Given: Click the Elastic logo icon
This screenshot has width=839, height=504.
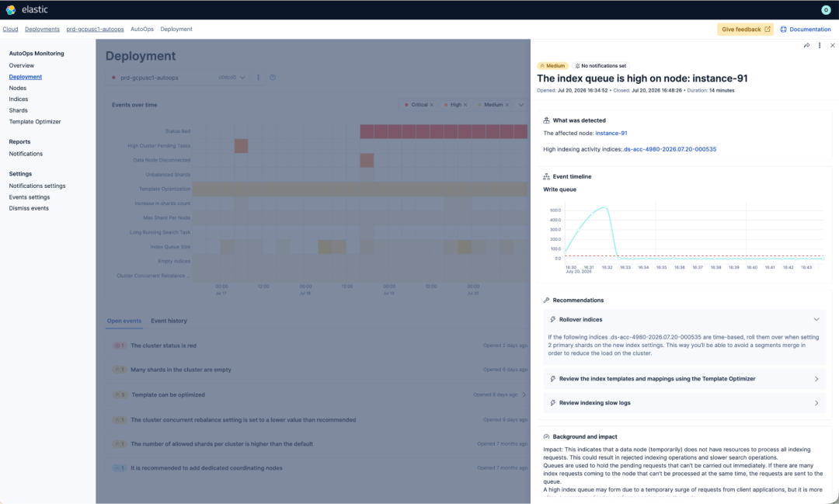Looking at the screenshot, I should (11, 9).
